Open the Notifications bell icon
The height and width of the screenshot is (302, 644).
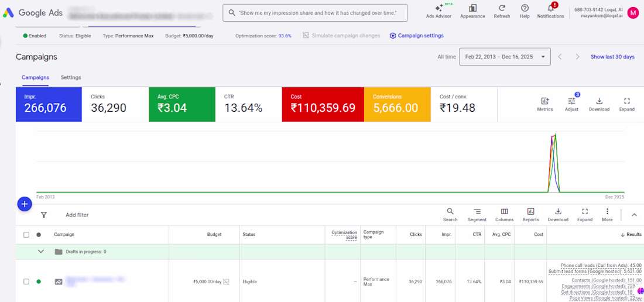(x=551, y=8)
